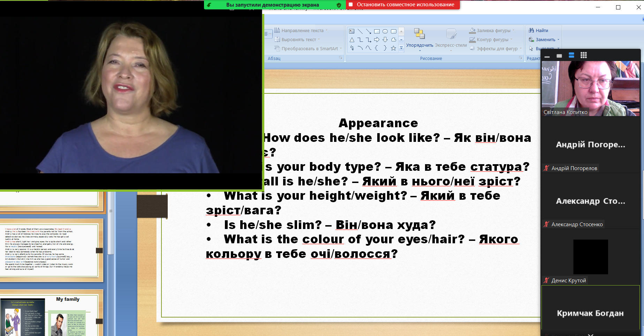The height and width of the screenshot is (336, 644).
Task: Choose the elbow arrow connector shape
Action: (x=369, y=40)
